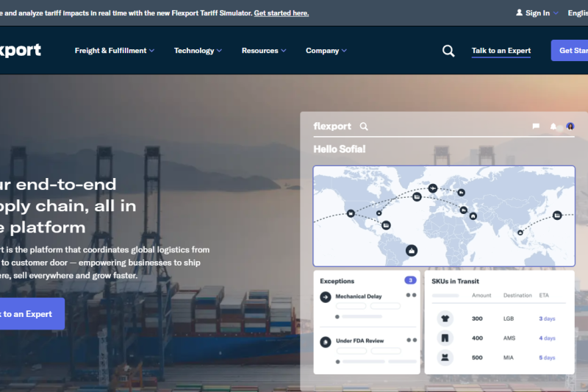
Task: Expand the Resources menu
Action: (264, 51)
